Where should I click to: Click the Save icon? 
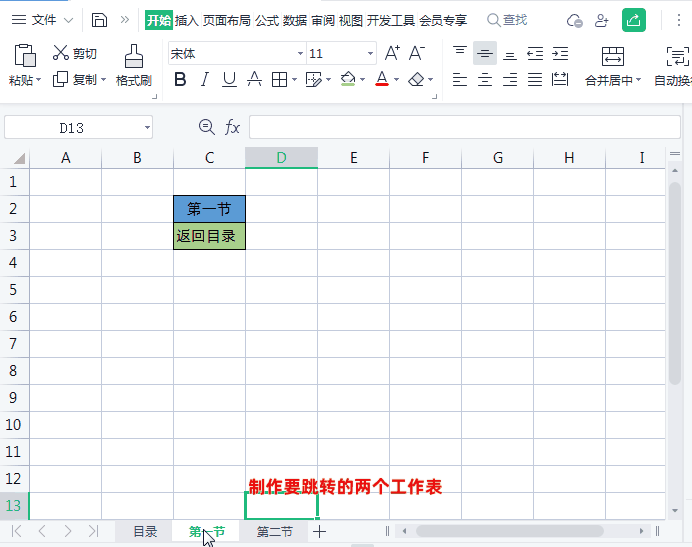tap(99, 20)
